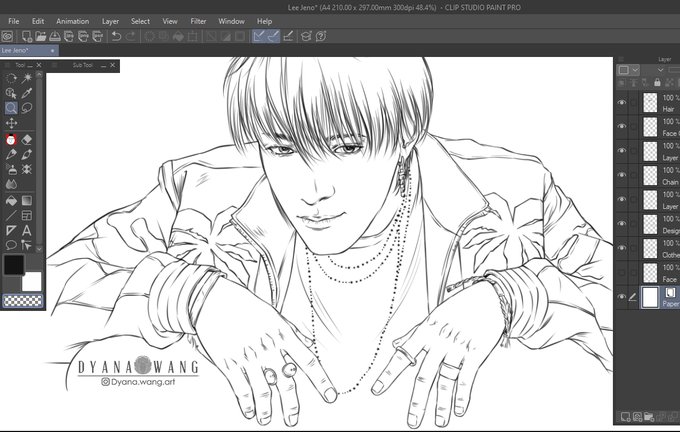
Task: Open the Animation menu
Action: click(x=72, y=21)
